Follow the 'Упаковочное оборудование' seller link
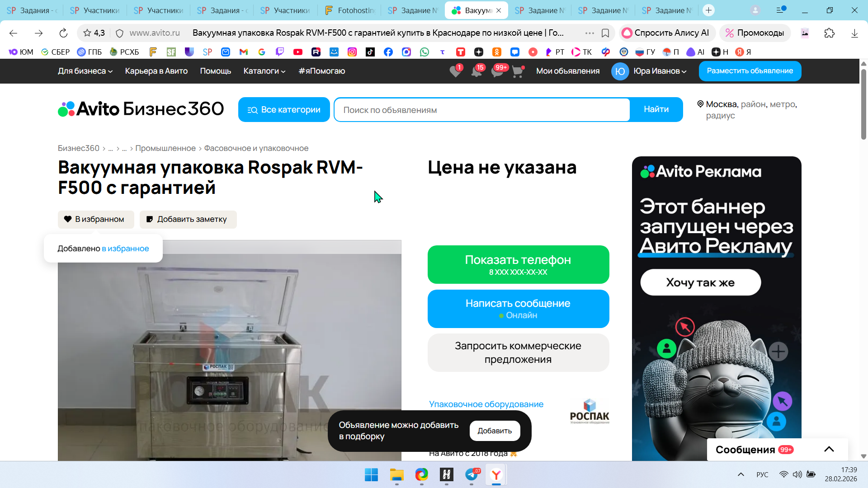The width and height of the screenshot is (868, 488). click(486, 404)
